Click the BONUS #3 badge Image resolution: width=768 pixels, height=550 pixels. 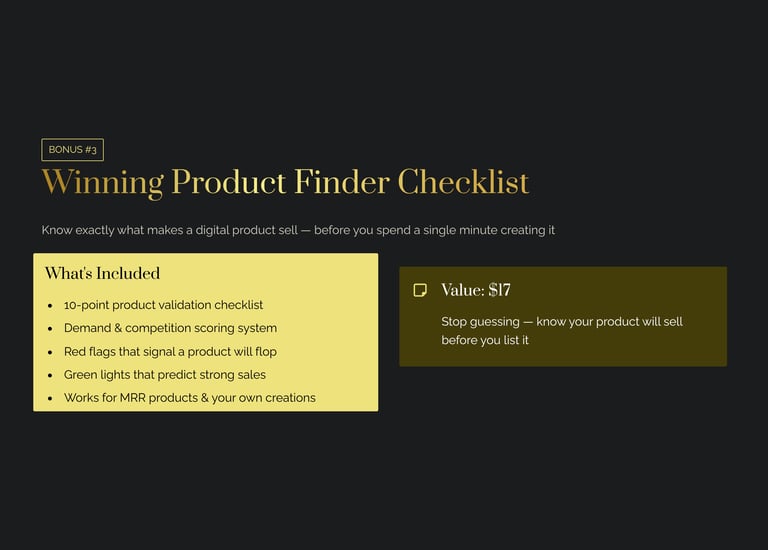[72, 150]
